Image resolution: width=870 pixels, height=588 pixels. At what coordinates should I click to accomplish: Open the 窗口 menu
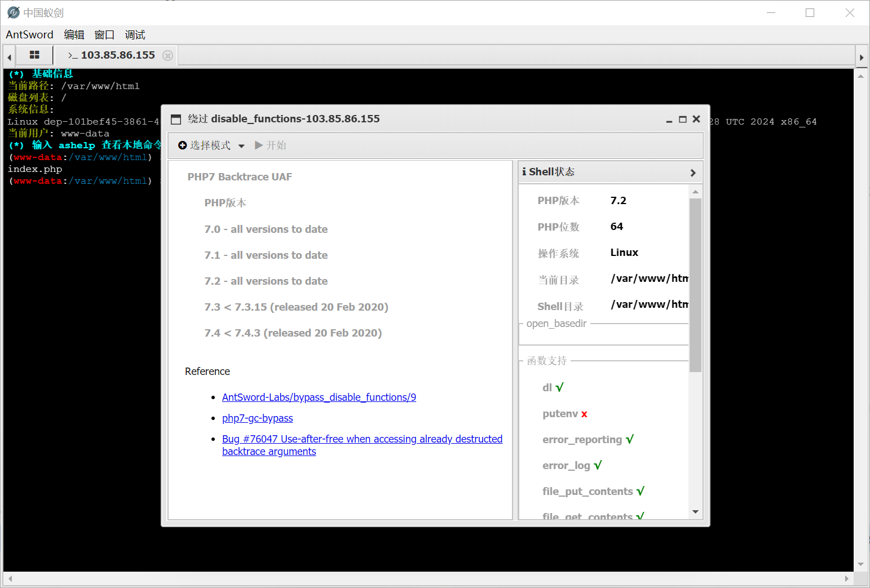point(104,35)
